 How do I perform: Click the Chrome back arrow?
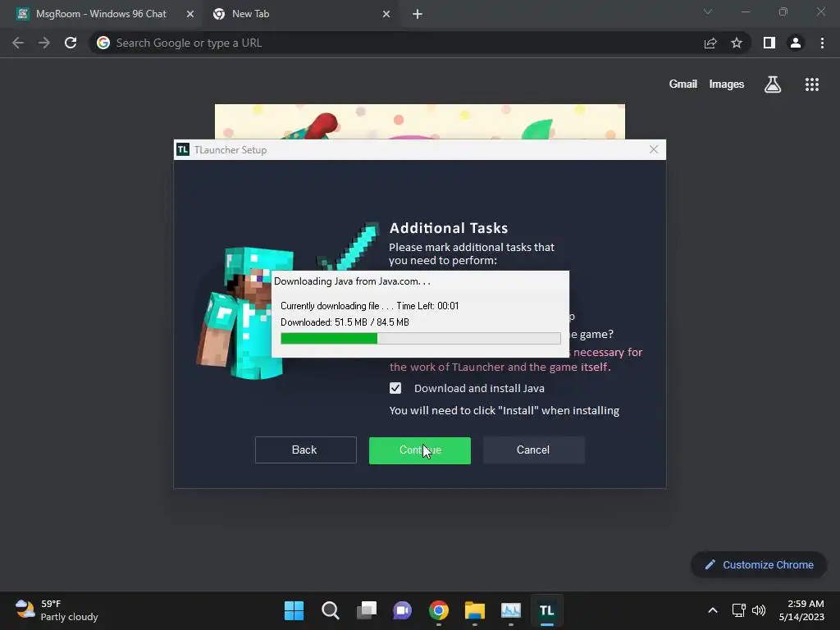point(18,43)
